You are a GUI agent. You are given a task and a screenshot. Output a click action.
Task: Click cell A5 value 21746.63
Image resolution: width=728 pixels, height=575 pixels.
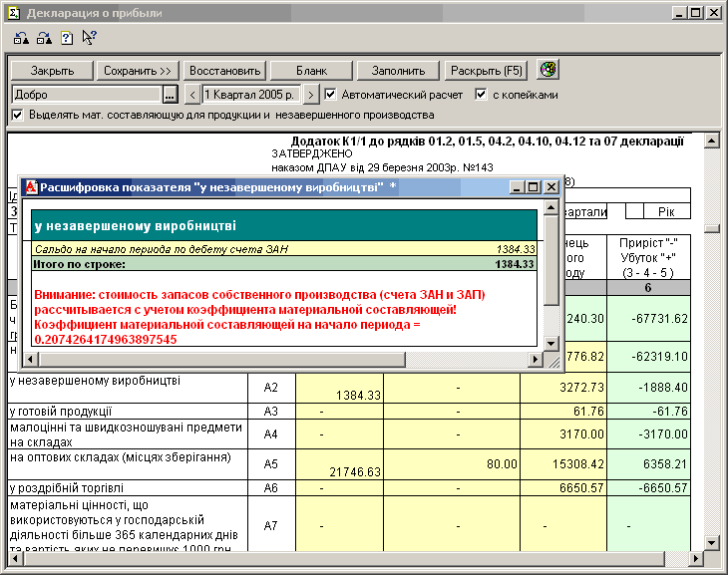pos(339,464)
